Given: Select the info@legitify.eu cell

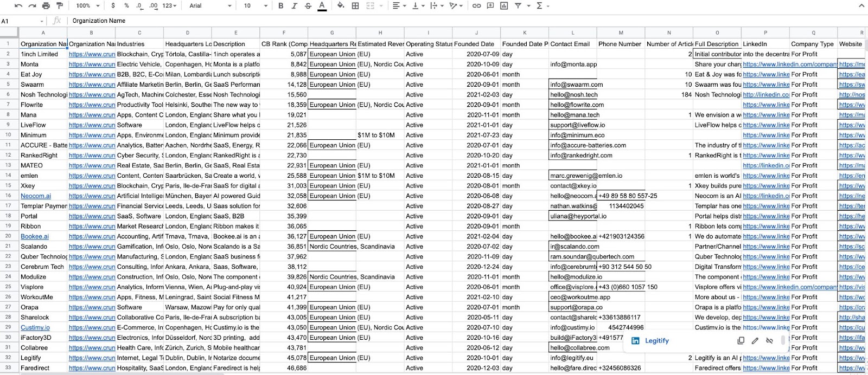Looking at the screenshot, I should (x=573, y=358).
